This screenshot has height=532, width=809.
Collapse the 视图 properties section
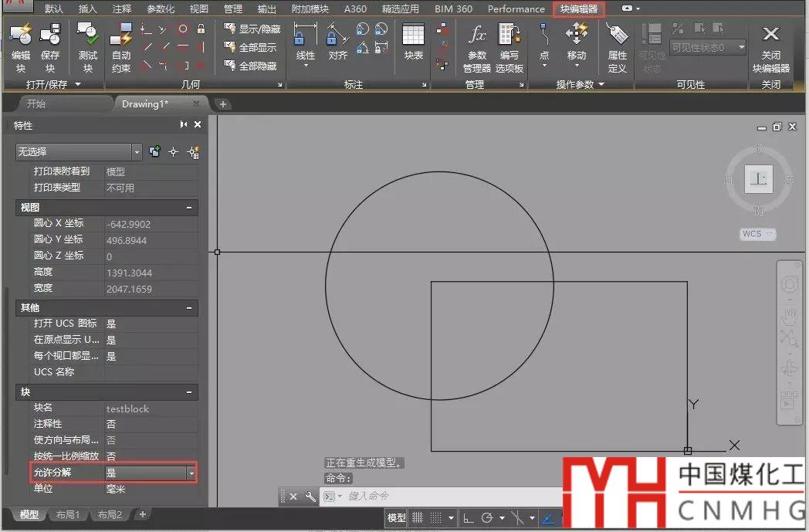coord(189,208)
